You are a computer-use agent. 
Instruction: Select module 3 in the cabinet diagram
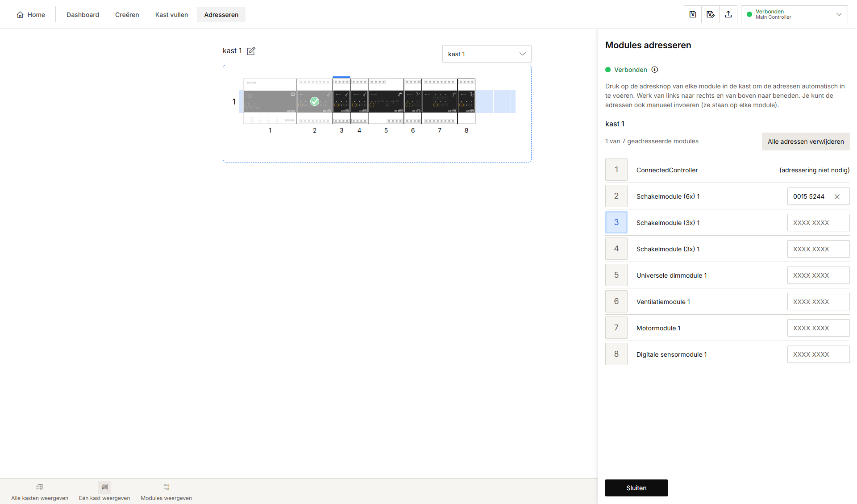point(341,101)
